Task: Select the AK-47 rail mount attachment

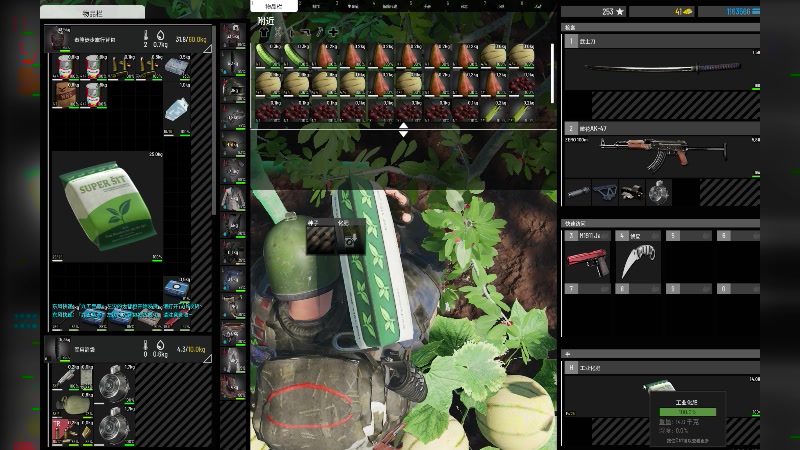Action: click(x=605, y=192)
